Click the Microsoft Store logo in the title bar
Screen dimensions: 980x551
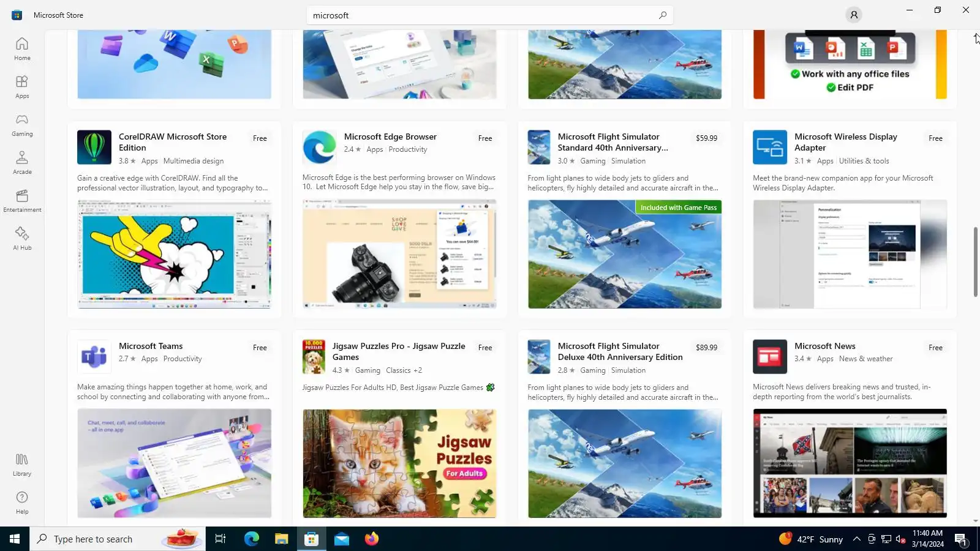(17, 15)
